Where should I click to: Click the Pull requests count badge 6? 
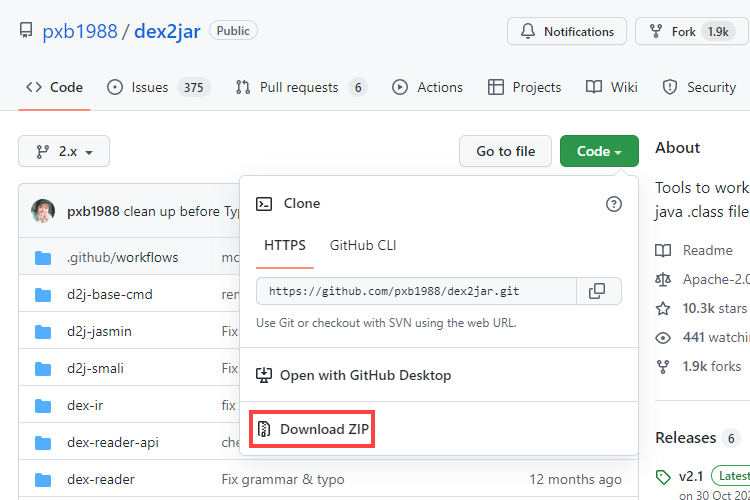358,88
